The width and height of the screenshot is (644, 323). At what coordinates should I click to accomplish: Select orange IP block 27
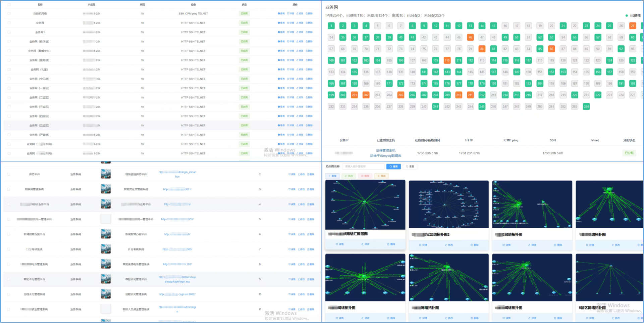pyautogui.click(x=632, y=26)
